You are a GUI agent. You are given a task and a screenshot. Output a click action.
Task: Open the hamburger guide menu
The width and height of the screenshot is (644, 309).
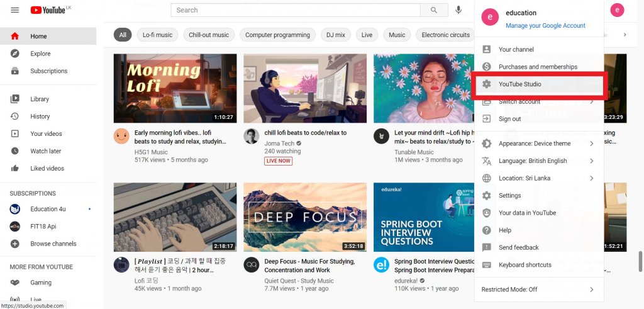[x=15, y=10]
